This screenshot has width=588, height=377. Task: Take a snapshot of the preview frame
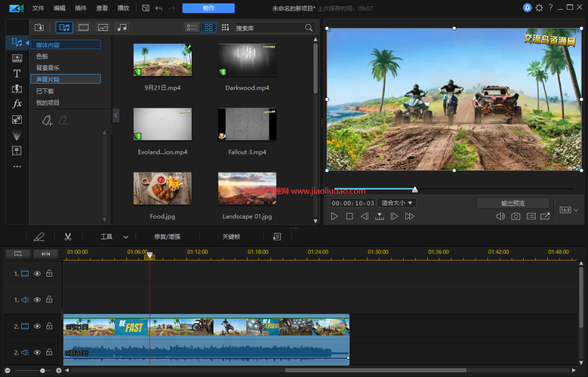coord(516,216)
